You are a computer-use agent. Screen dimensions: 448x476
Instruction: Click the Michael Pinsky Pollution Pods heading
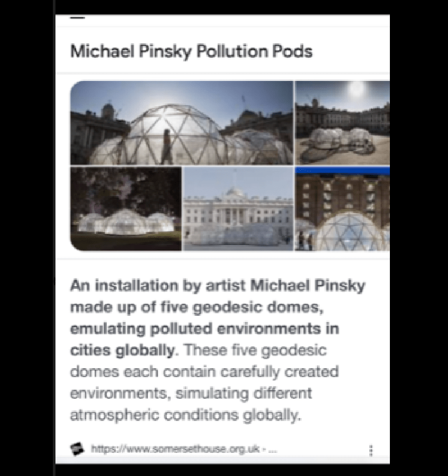(191, 51)
